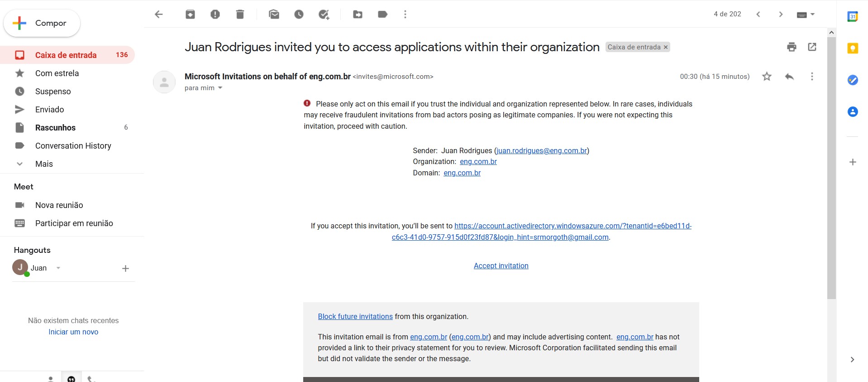This screenshot has height=382, width=868.
Task: Open the Hangouts contacts tab icon
Action: point(51,379)
